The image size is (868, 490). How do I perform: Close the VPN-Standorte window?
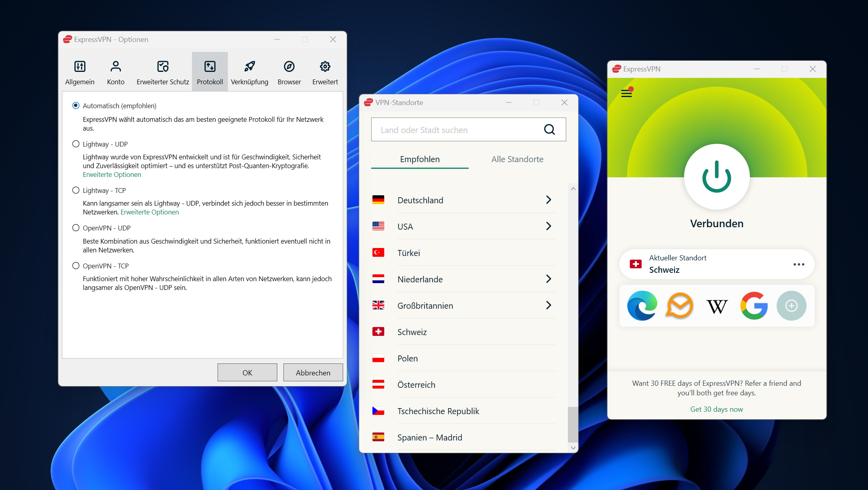pos(564,103)
